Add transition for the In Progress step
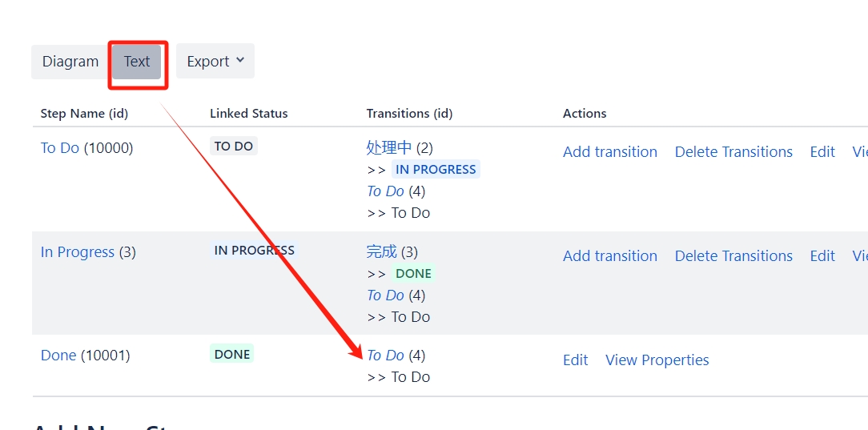The width and height of the screenshot is (868, 430). click(x=610, y=256)
